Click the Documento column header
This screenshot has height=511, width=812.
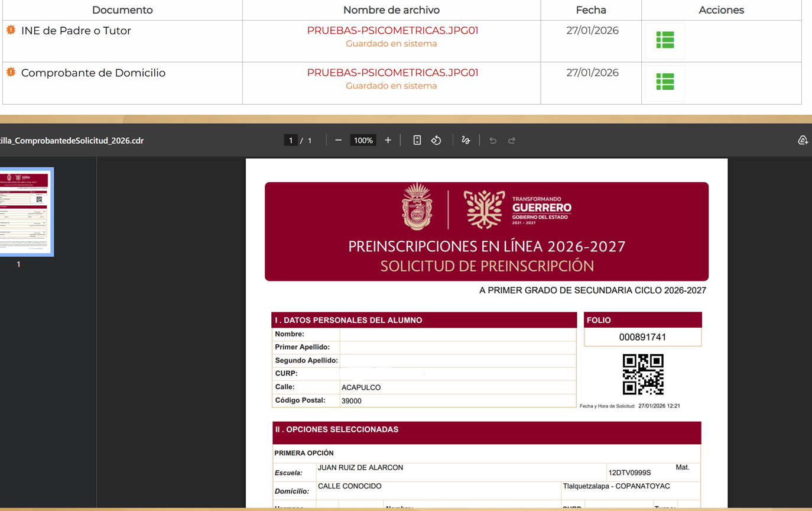[122, 10]
